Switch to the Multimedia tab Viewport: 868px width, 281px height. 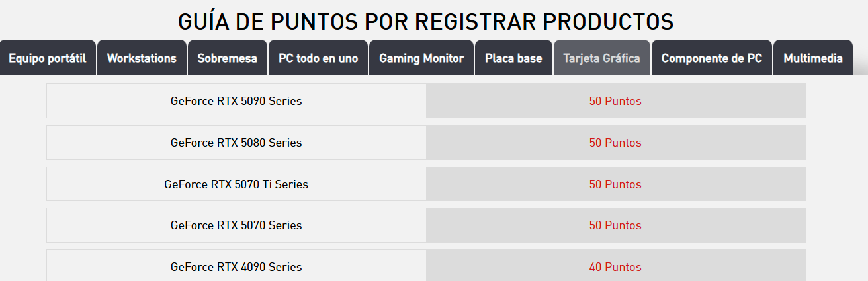pos(813,58)
